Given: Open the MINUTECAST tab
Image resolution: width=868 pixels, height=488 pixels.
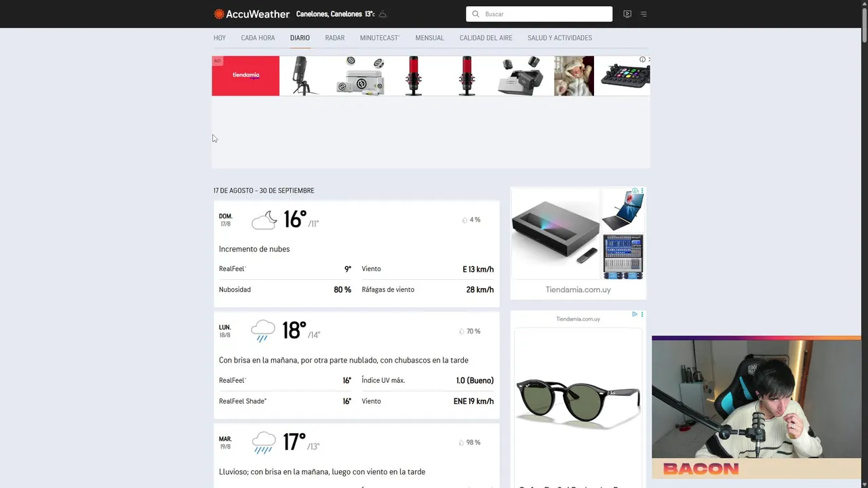Looking at the screenshot, I should [x=380, y=38].
